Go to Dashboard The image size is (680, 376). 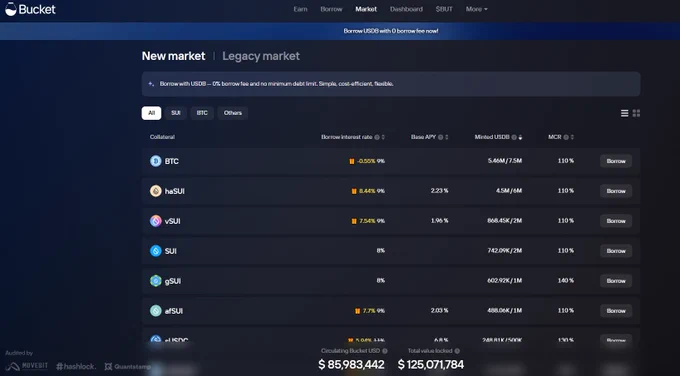click(x=406, y=9)
